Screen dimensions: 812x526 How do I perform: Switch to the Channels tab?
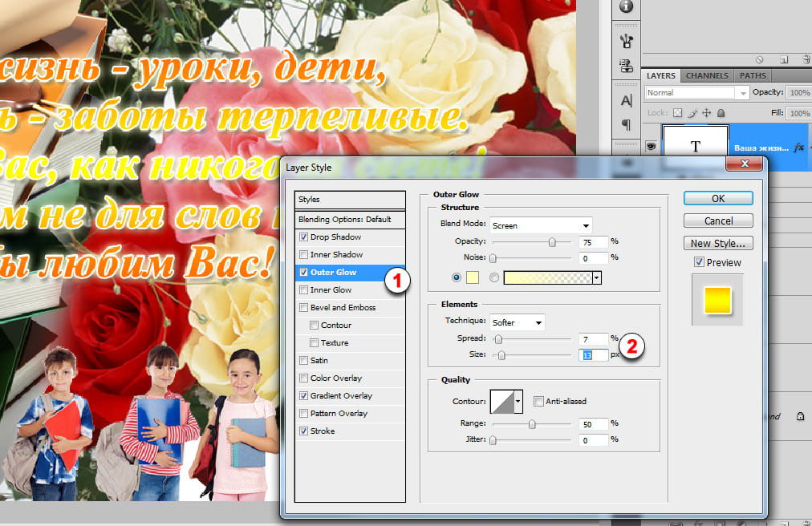(707, 75)
